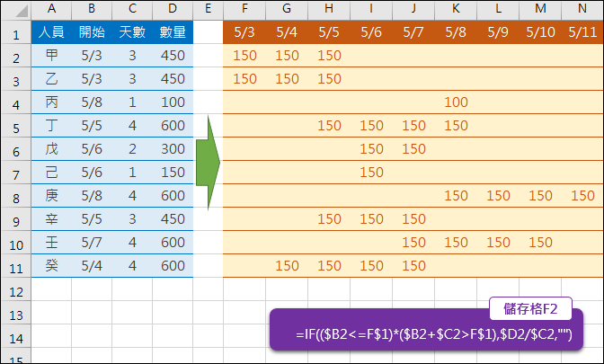Click date header 5/3 in F1
The width and height of the screenshot is (604, 364).
[x=244, y=32]
